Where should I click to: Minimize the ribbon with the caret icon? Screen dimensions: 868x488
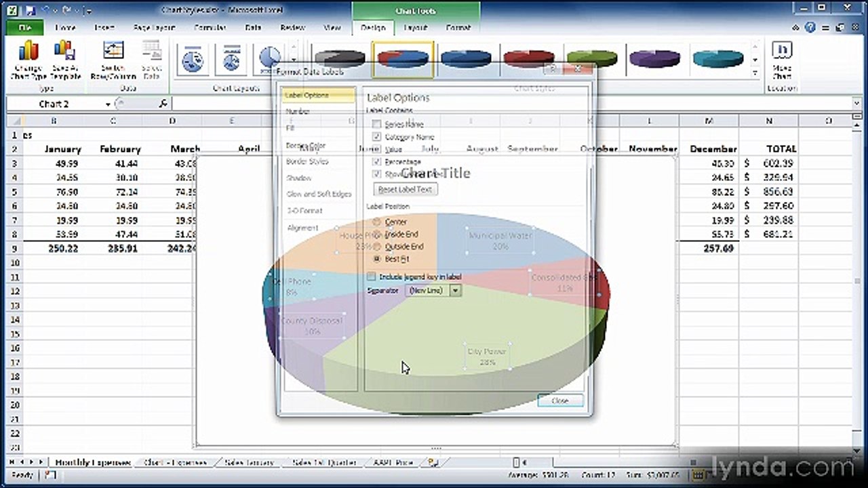pyautogui.click(x=796, y=28)
